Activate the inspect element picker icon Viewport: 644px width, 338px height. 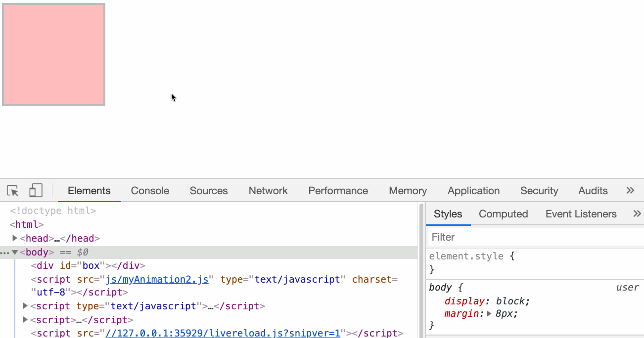(13, 191)
